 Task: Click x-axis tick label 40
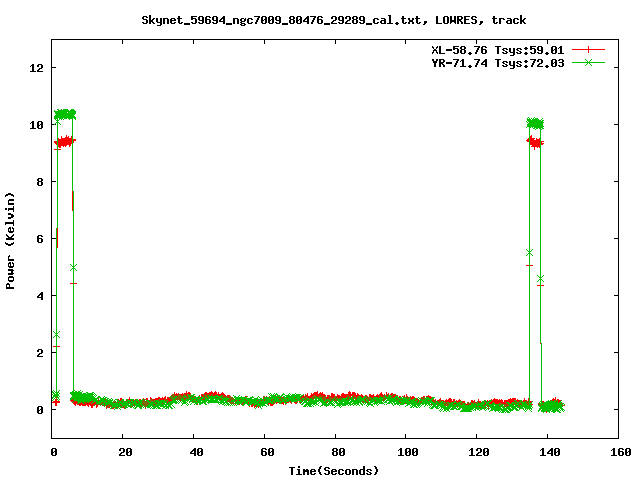click(x=196, y=452)
